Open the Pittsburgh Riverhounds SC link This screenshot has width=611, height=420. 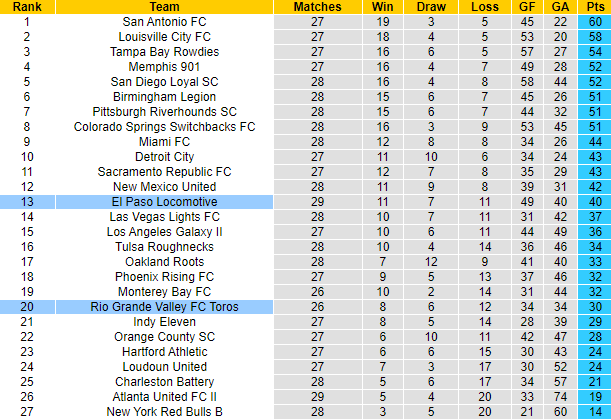click(164, 112)
